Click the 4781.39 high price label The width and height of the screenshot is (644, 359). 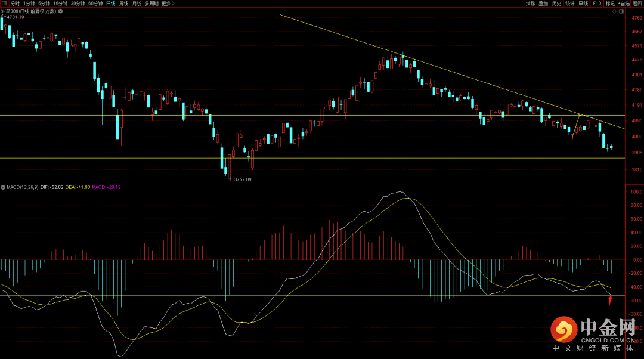16,17
